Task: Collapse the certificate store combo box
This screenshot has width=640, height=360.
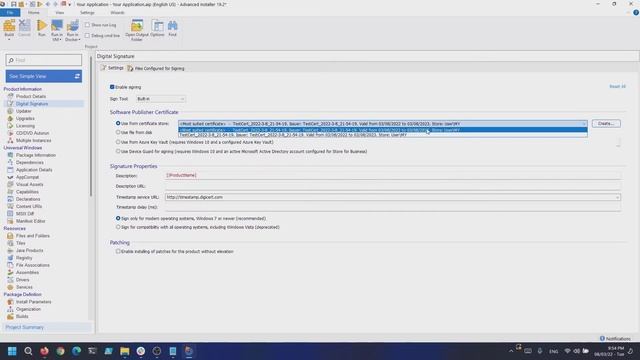Action: pyautogui.click(x=584, y=124)
